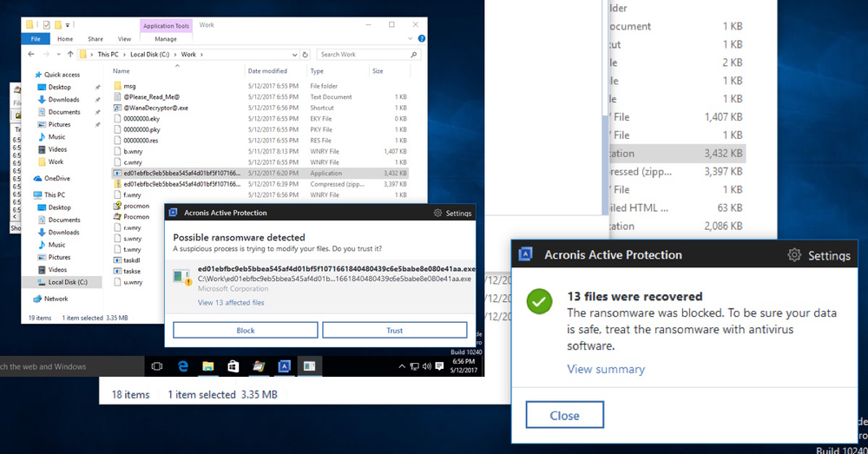Switch to the Home ribbon tab
The height and width of the screenshot is (454, 868).
pyautogui.click(x=65, y=39)
